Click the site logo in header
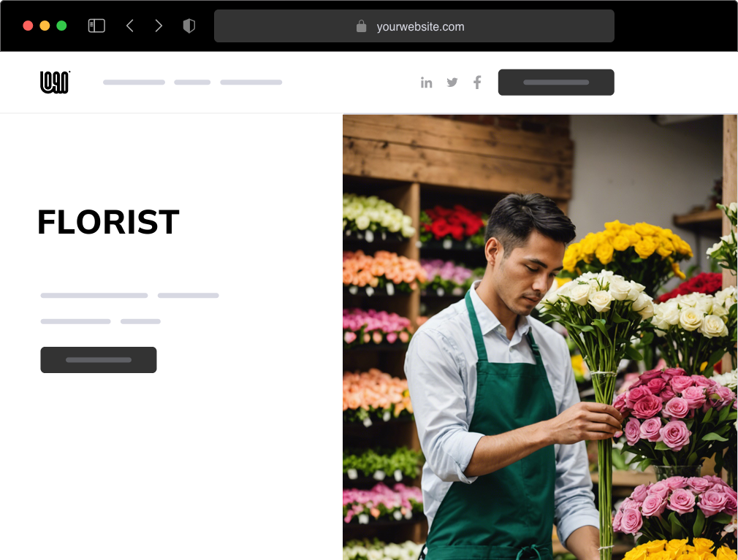Viewport: 738px width, 560px height. (55, 83)
